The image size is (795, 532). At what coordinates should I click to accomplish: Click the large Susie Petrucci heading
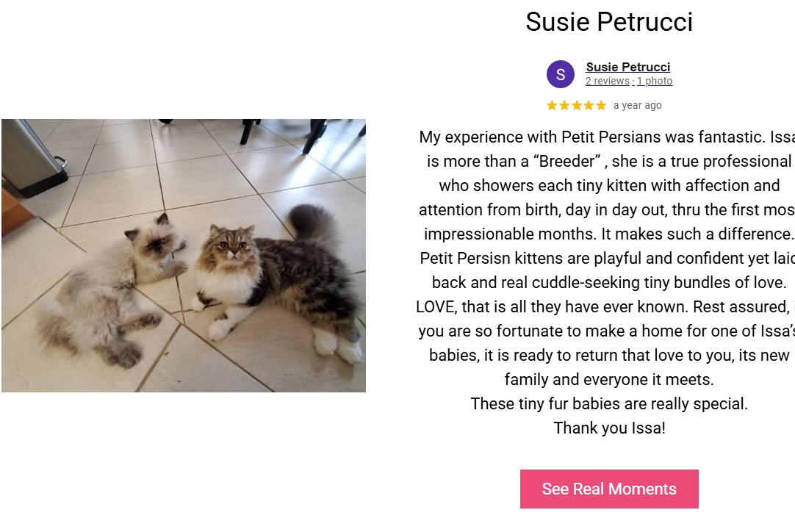[x=609, y=22]
